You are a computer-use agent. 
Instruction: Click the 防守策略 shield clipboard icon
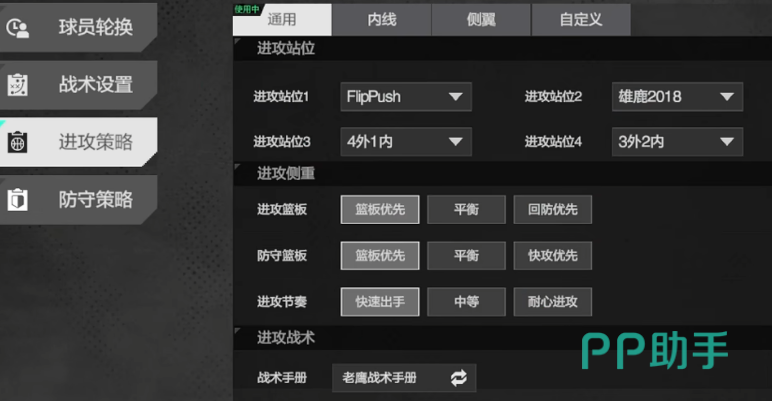pyautogui.click(x=17, y=200)
